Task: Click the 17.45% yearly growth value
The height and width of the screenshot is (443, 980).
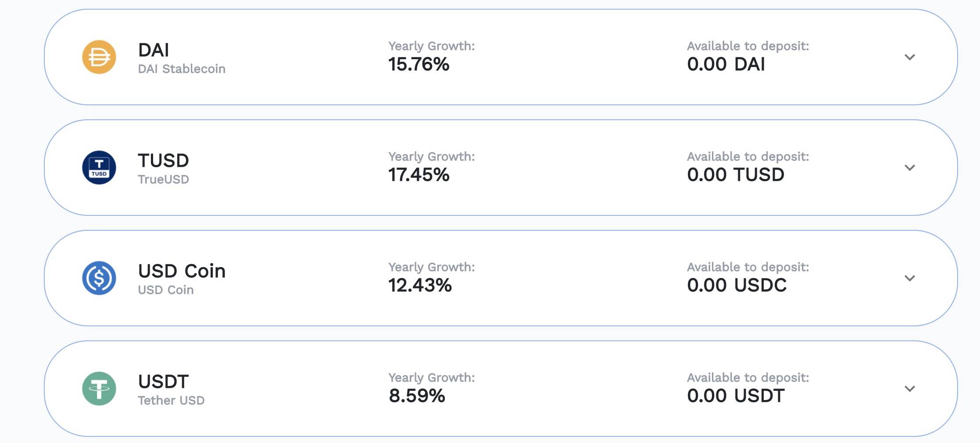Action: [418, 175]
